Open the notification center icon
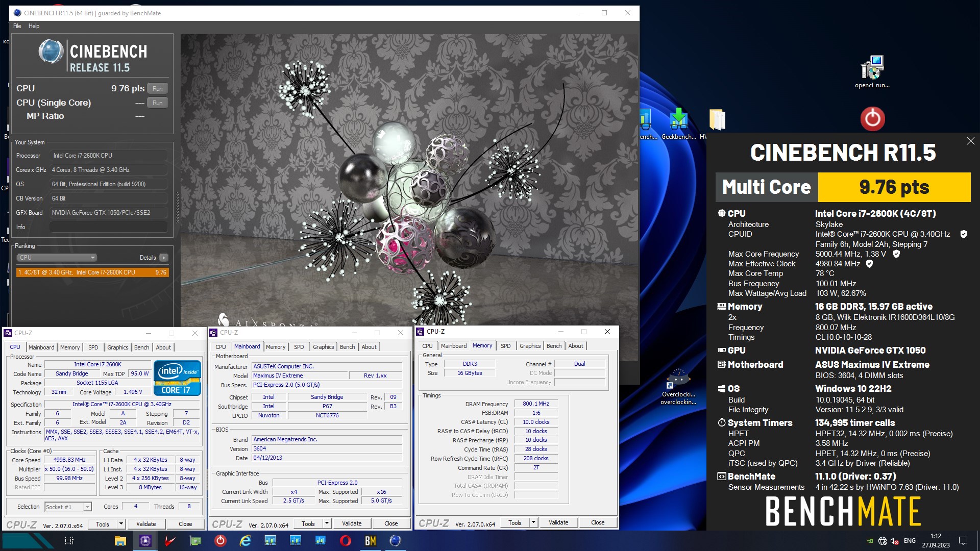Viewport: 980px width, 551px height. [963, 541]
